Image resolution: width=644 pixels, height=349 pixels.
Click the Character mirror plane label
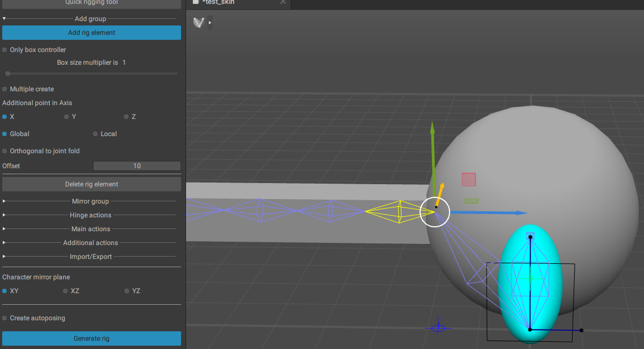[36, 277]
